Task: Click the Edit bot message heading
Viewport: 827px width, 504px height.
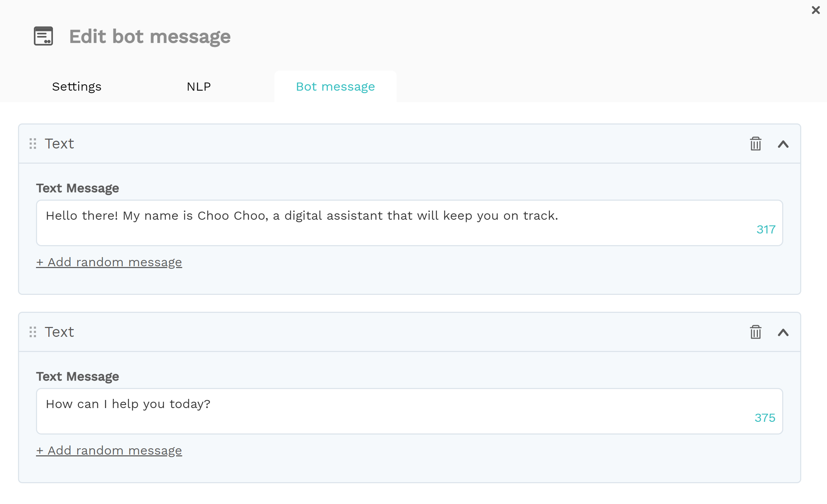Action: 150,36
